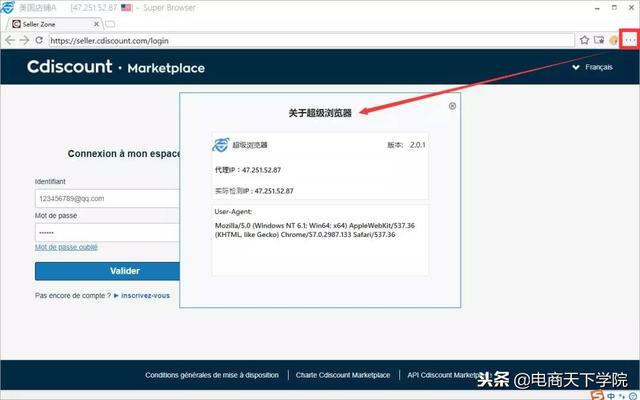Close the About Super Browser dialog
Screen dimensions: 640x400
[452, 106]
